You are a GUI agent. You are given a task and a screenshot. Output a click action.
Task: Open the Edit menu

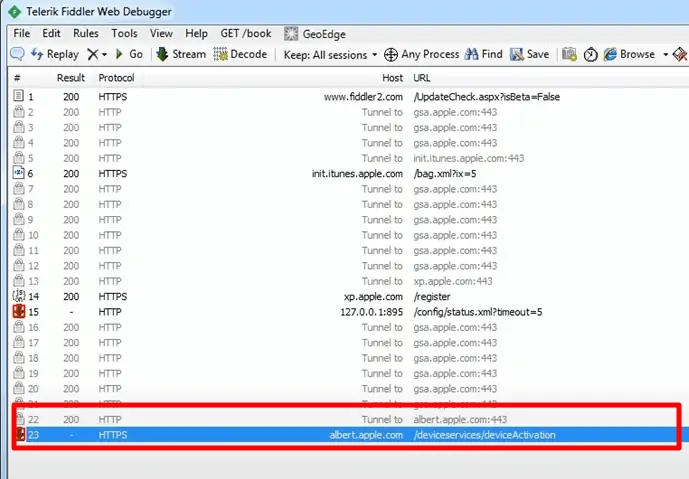(51, 33)
